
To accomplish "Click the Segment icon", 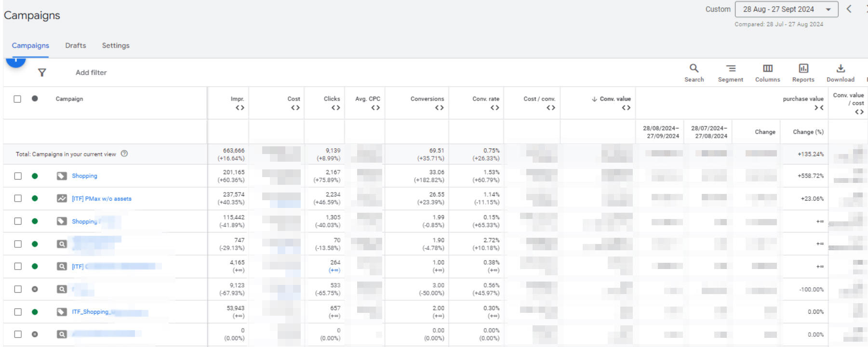I will (731, 68).
